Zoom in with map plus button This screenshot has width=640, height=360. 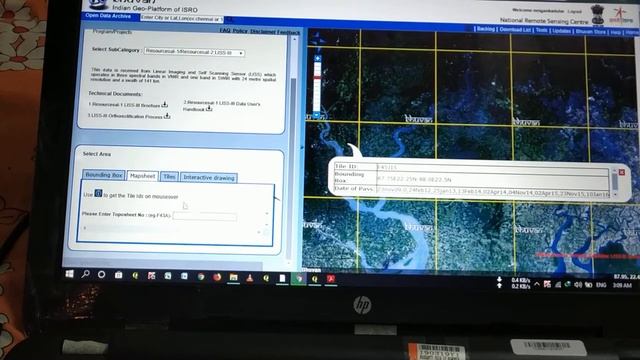(x=318, y=59)
